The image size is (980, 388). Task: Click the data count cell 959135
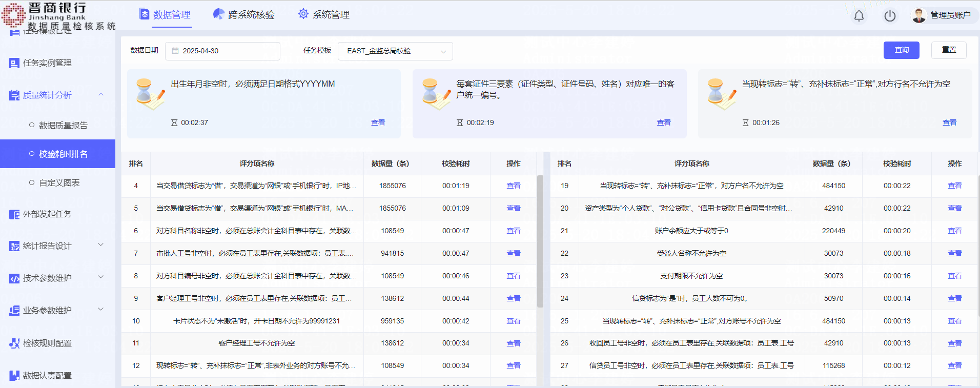coord(393,321)
